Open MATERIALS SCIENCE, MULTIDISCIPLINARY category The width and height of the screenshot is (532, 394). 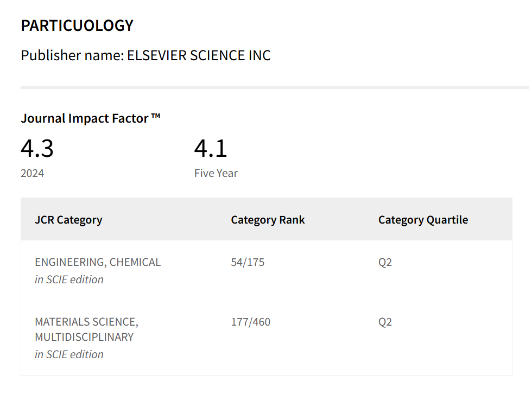pyautogui.click(x=86, y=329)
